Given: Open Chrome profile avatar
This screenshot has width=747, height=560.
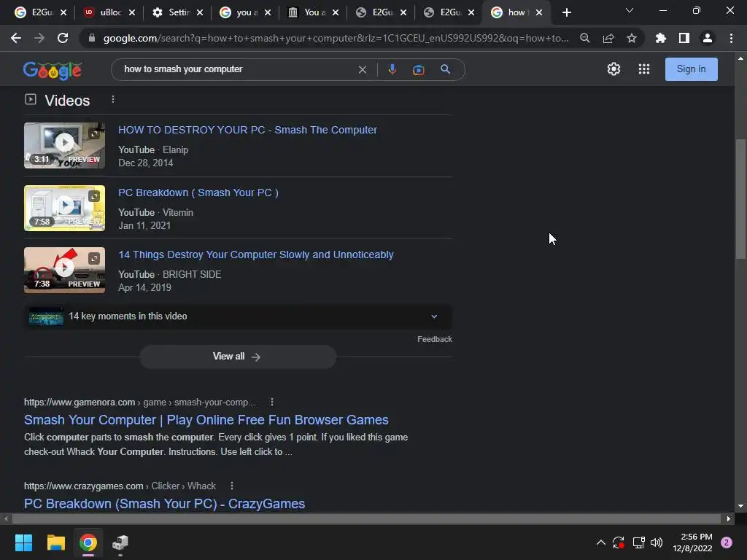Looking at the screenshot, I should [707, 38].
